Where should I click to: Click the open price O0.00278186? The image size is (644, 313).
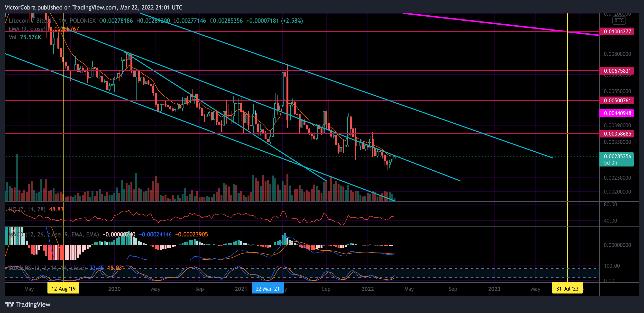(116, 20)
